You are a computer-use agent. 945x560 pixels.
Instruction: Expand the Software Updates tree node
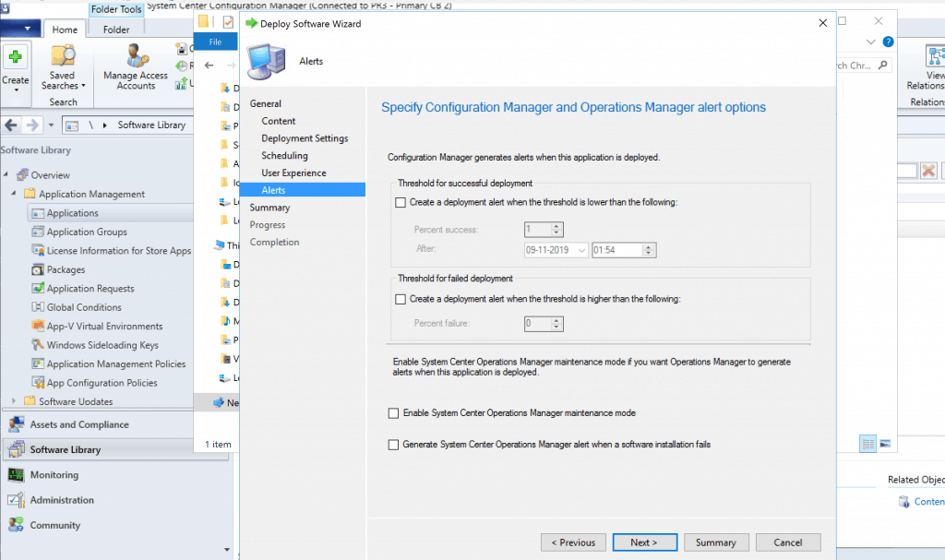point(13,401)
